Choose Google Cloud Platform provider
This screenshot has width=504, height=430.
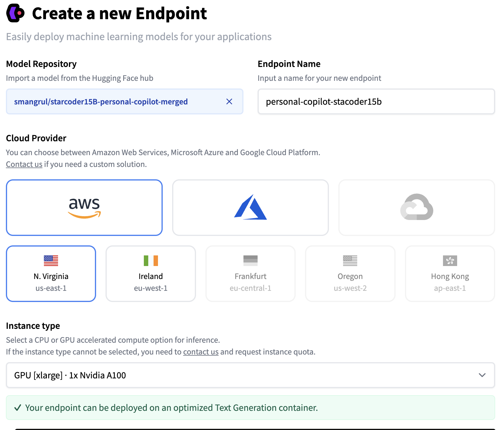click(416, 208)
